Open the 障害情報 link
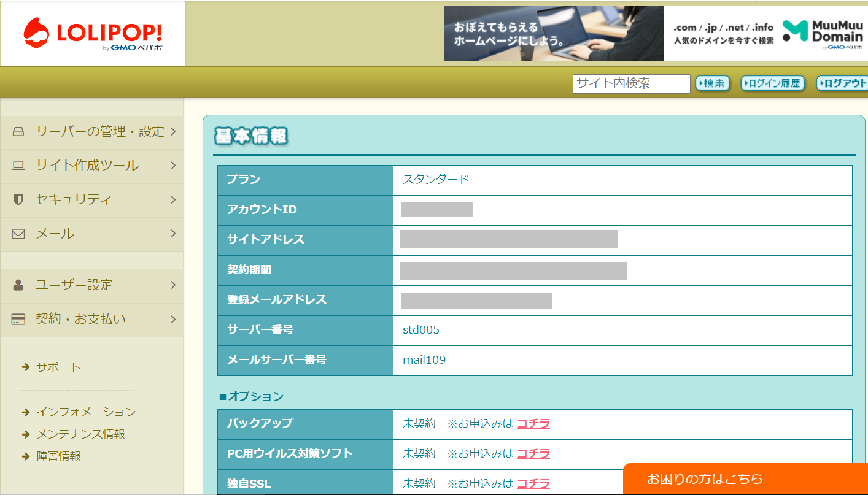This screenshot has height=495, width=868. (x=58, y=456)
